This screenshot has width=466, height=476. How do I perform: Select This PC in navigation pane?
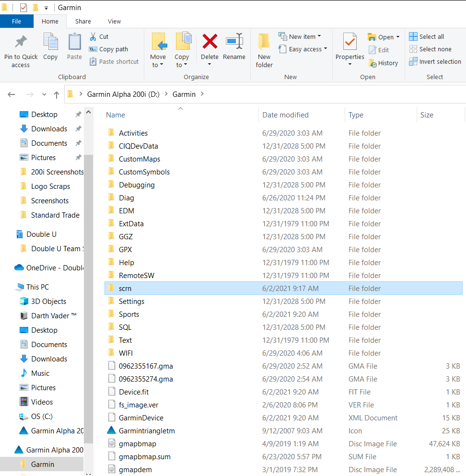(x=37, y=287)
